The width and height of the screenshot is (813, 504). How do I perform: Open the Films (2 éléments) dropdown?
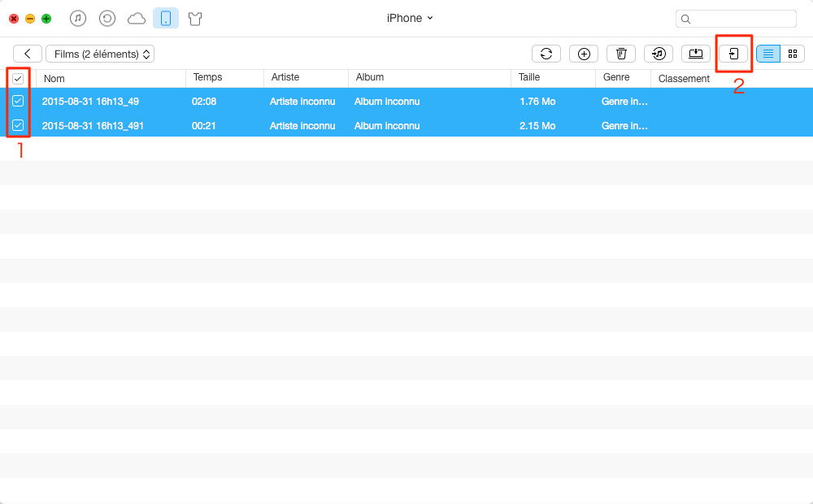(x=100, y=54)
